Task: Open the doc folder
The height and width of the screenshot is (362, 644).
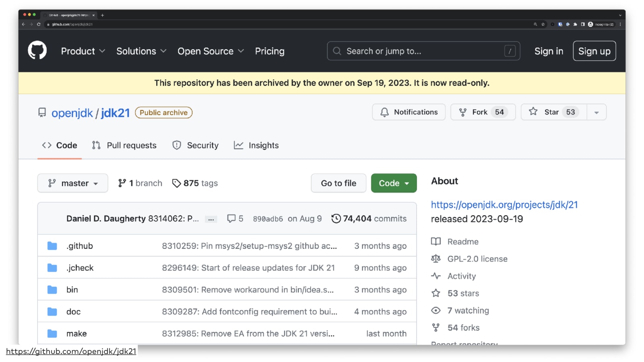Action: [73, 312]
